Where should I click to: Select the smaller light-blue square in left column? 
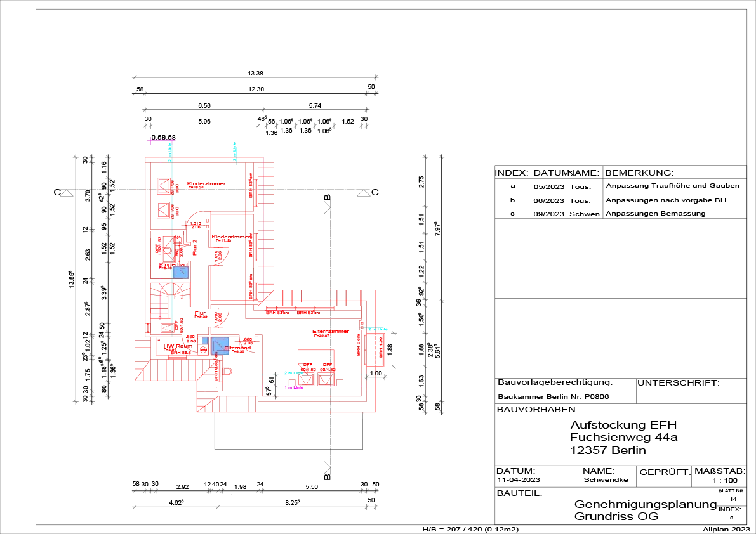tap(180, 272)
